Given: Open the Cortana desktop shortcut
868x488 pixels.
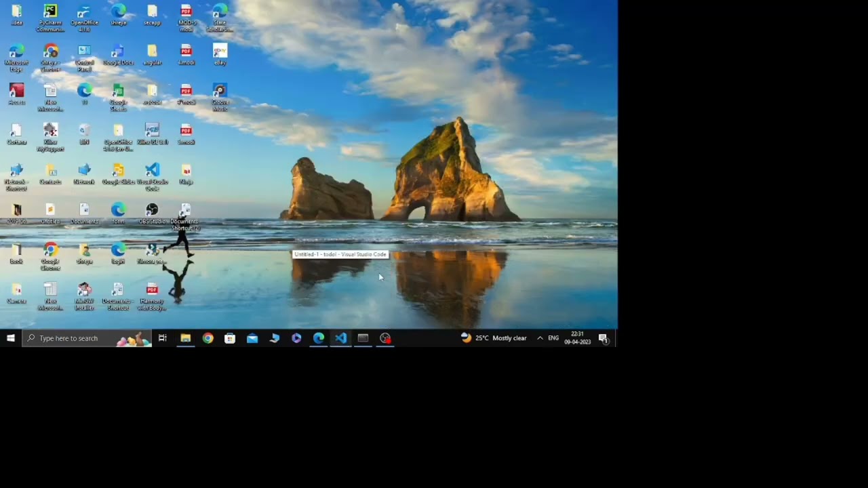Looking at the screenshot, I should [x=16, y=134].
